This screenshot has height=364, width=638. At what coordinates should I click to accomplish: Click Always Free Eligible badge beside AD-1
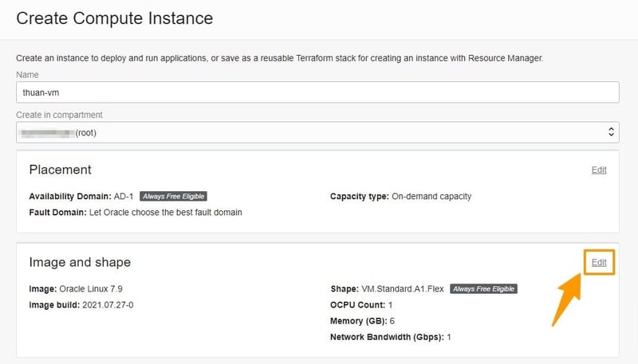173,196
